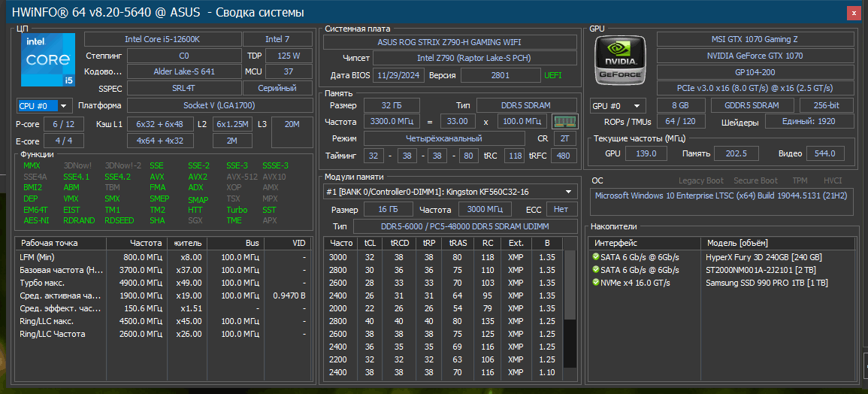Click the 20M L3 cache value
The width and height of the screenshot is (868, 394).
pyautogui.click(x=292, y=132)
